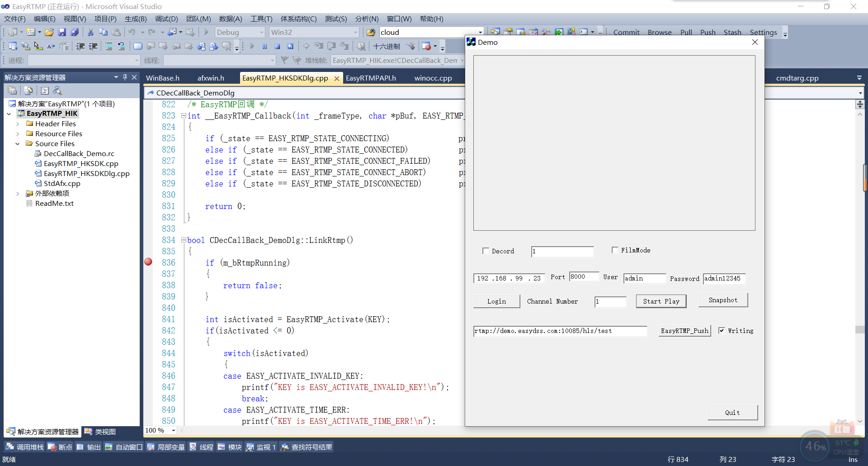Select EasyRTMP_HKSDKDlg.cpp in Solution Explorer tree
Viewport: 868px width, 466px height.
[86, 174]
